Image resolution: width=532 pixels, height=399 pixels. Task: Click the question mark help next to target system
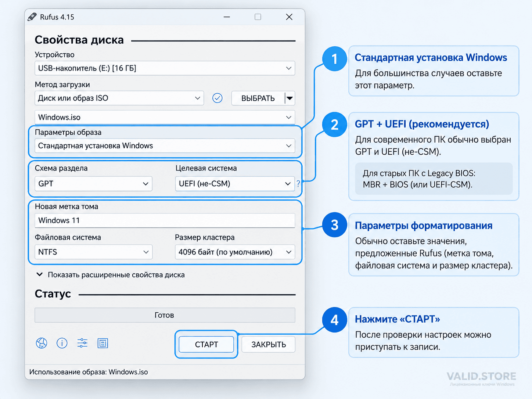coord(298,183)
